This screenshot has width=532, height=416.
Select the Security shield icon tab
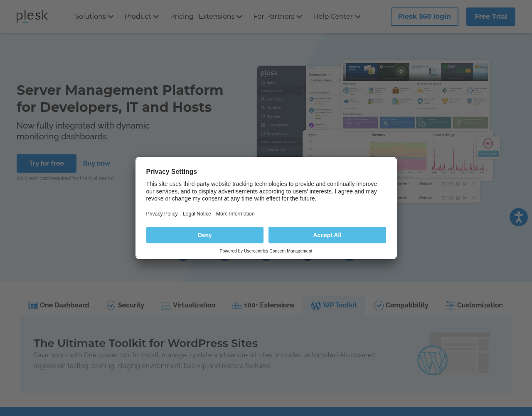point(111,305)
